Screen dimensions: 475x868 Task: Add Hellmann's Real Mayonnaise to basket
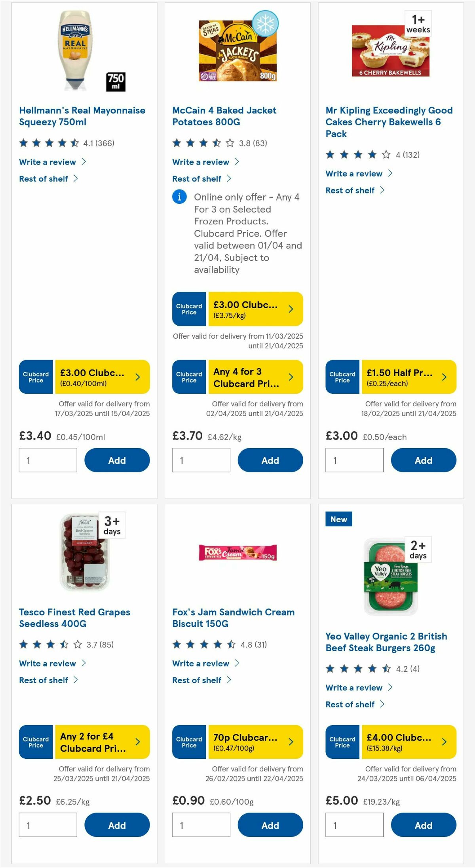pyautogui.click(x=117, y=460)
